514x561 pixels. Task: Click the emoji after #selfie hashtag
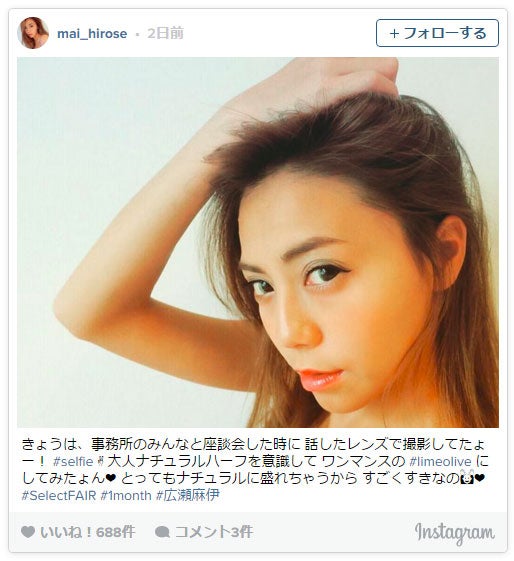pyautogui.click(x=101, y=462)
